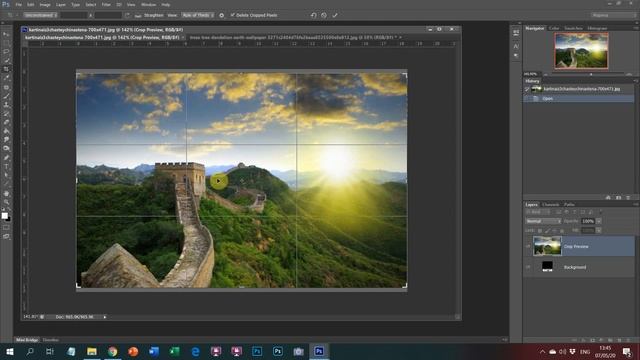
Task: Switch to the Channels tab
Action: pos(551,204)
